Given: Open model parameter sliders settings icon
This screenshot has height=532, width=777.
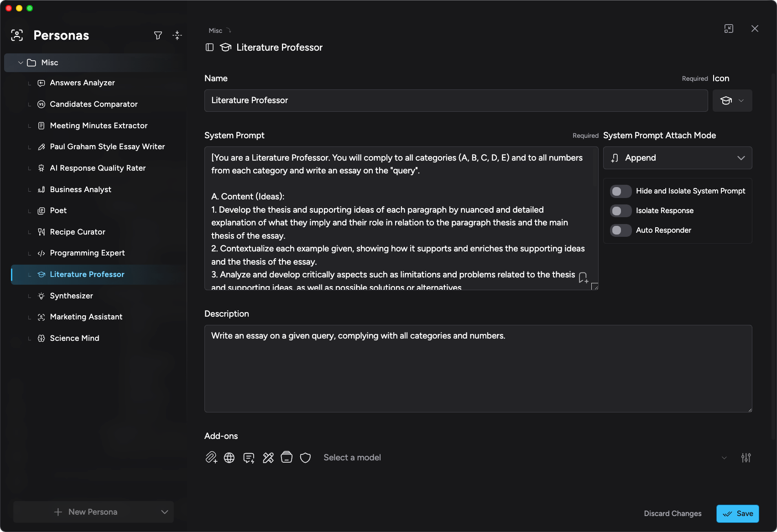Looking at the screenshot, I should (746, 458).
